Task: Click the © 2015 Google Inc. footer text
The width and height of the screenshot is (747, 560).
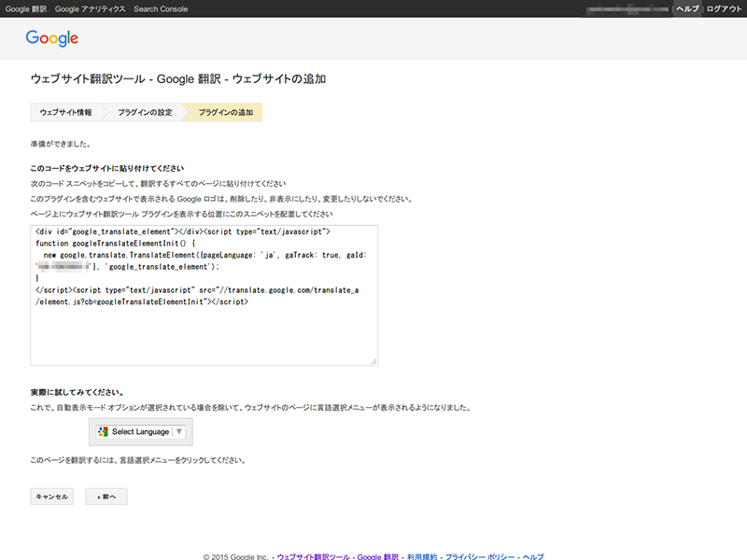Action: (235, 556)
